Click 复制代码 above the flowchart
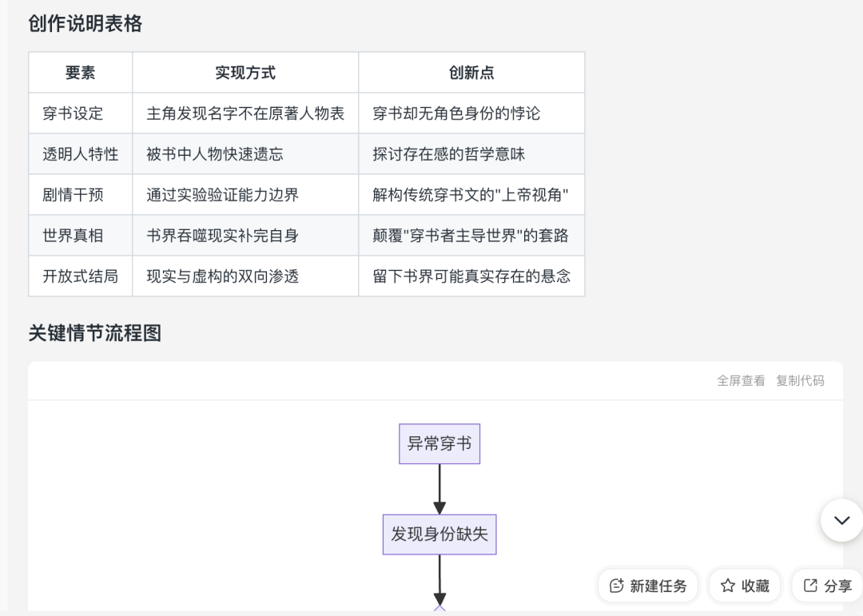The height and width of the screenshot is (616, 863). 800,380
